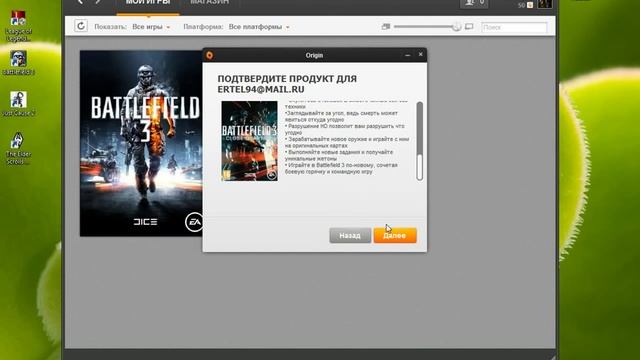Go back with the navigation arrow
The image size is (640, 360).
coord(80,2)
